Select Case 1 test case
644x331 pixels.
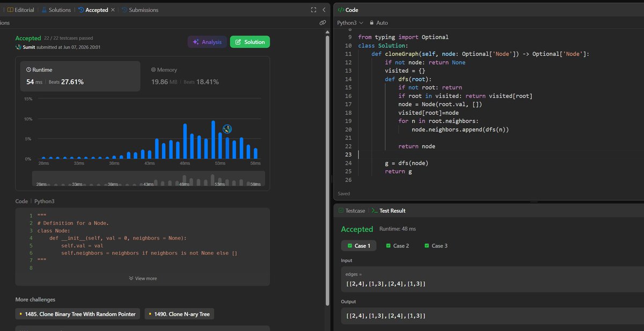359,246
